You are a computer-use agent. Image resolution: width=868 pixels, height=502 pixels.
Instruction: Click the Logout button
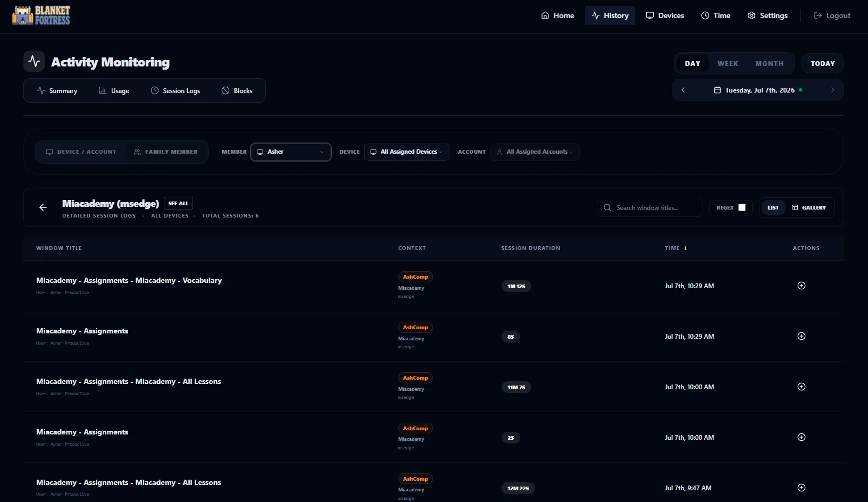click(x=832, y=15)
